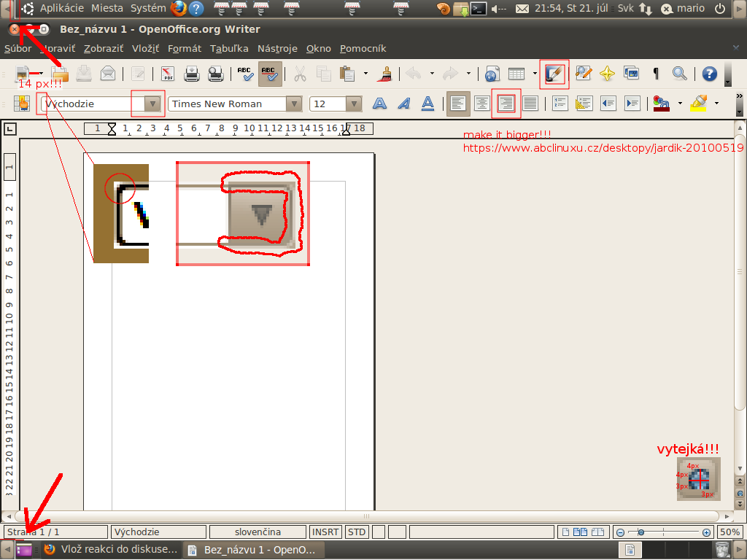Center the paragraph
747x560 pixels.
[482, 104]
